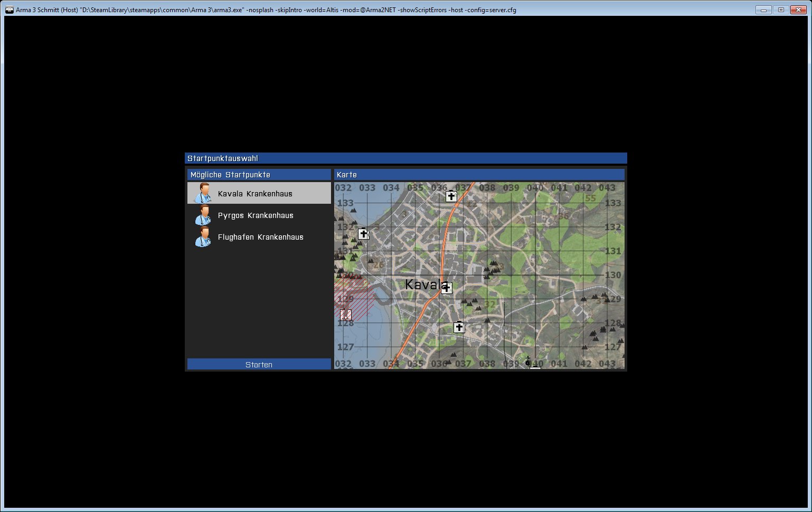
Task: Click hospital cross marker south near grid line 128
Action: click(459, 327)
